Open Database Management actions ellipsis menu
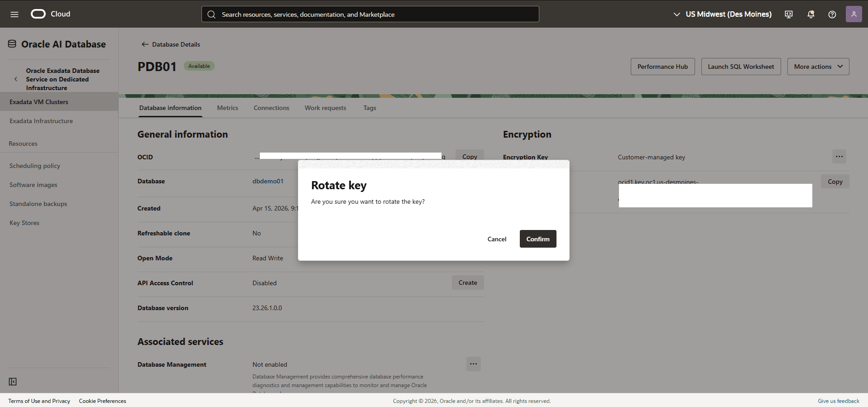 point(474,364)
